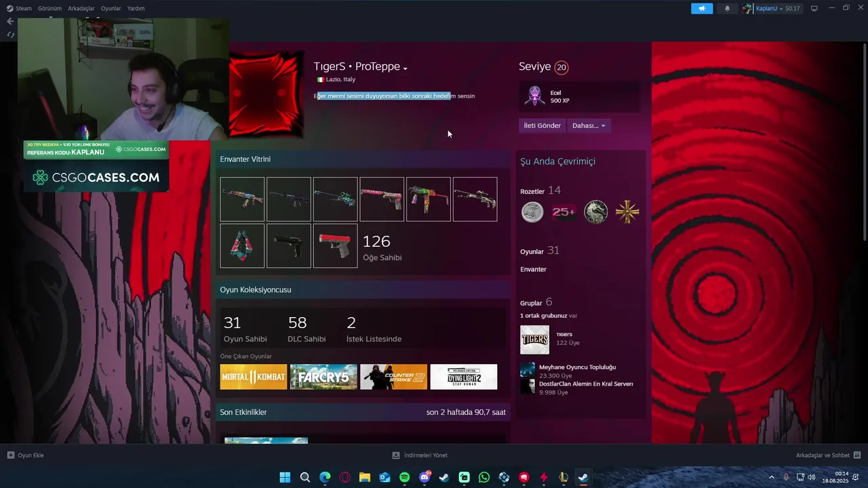Click the Seviye 20 level badge

pyautogui.click(x=561, y=67)
